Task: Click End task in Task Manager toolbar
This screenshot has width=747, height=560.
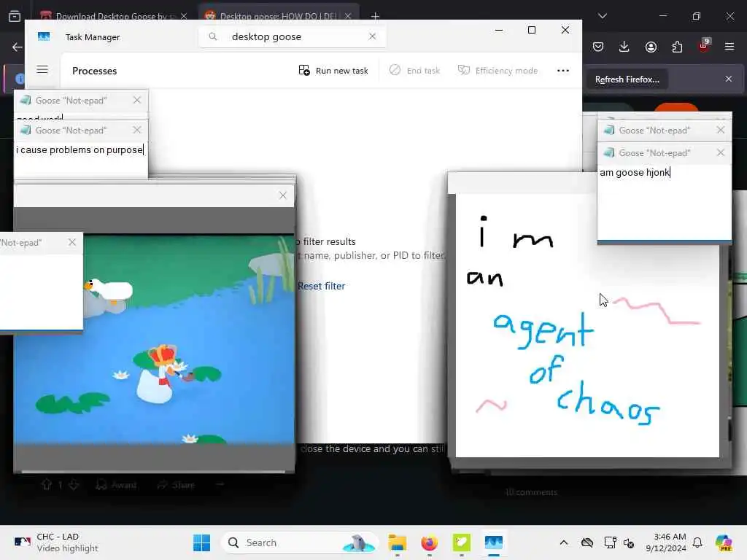Action: pyautogui.click(x=414, y=71)
